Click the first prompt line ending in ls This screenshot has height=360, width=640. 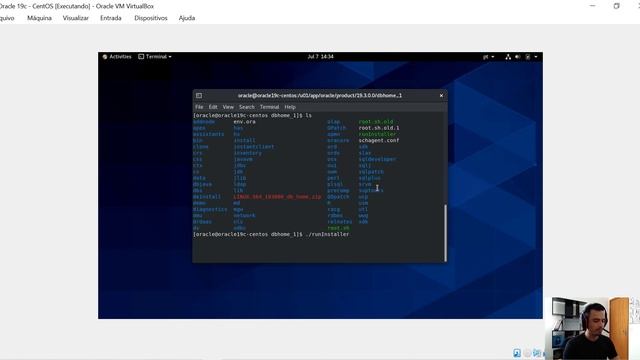point(252,116)
